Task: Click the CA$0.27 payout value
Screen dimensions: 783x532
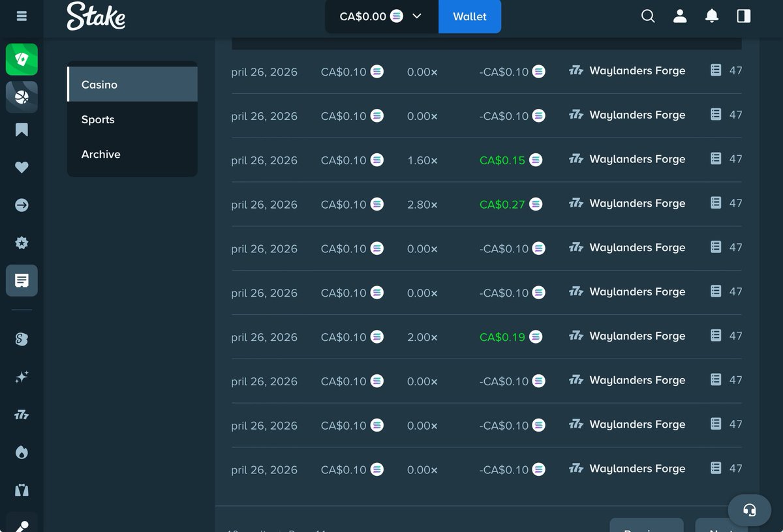Action: point(502,204)
